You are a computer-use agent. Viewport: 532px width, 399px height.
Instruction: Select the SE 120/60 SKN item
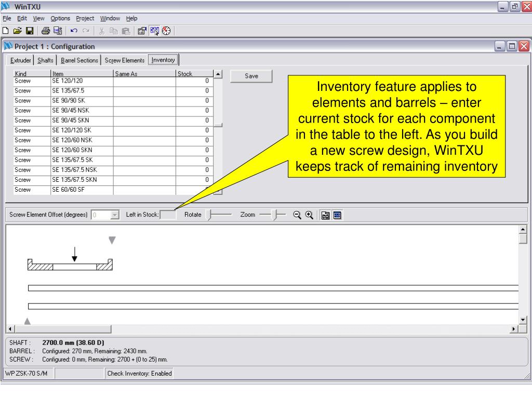click(x=82, y=150)
